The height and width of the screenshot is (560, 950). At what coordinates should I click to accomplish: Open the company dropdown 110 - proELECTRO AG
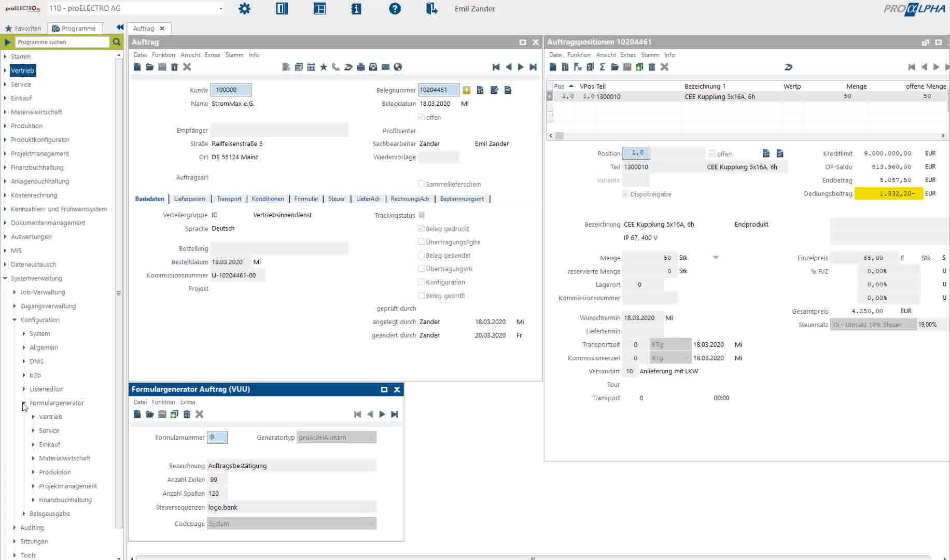(220, 8)
